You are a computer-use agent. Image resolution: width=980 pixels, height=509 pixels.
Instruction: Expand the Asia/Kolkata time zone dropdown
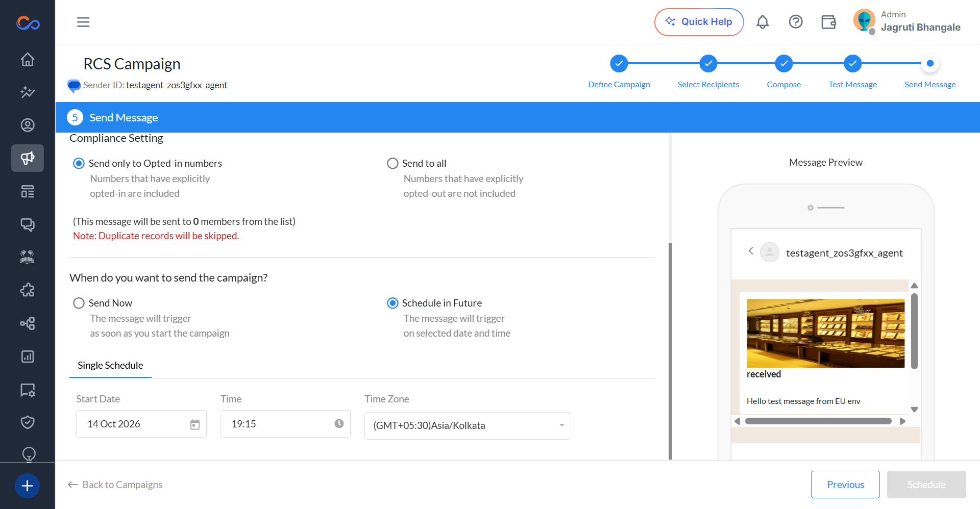[x=468, y=425]
